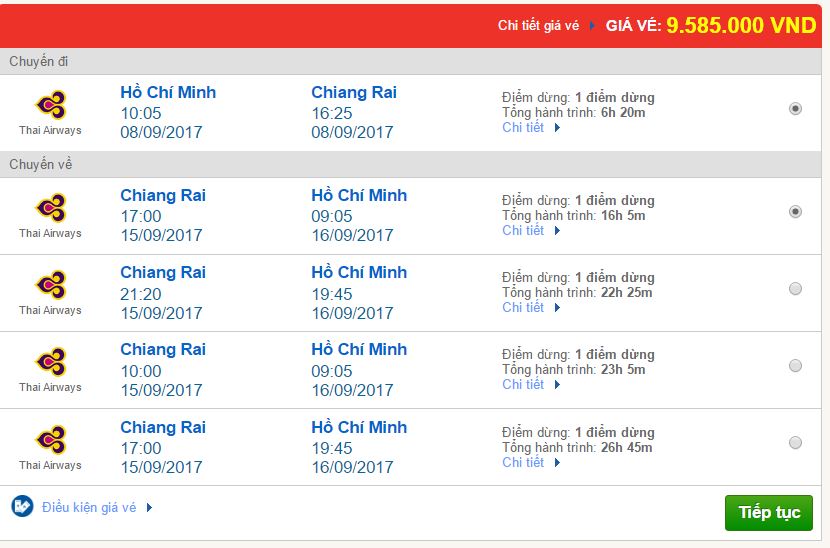
Task: Select the 17:00 return flight arriving 09:05
Action: [x=795, y=212]
